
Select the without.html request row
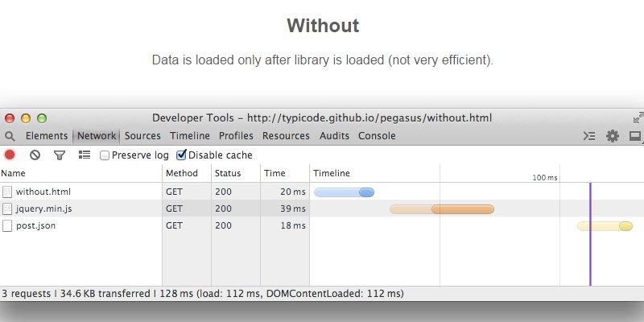[43, 192]
